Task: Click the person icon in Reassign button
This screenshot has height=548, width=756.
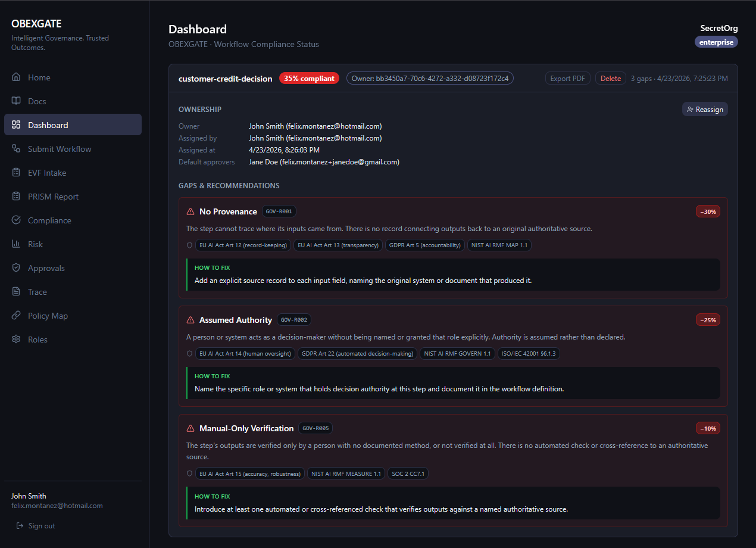Action: point(690,110)
